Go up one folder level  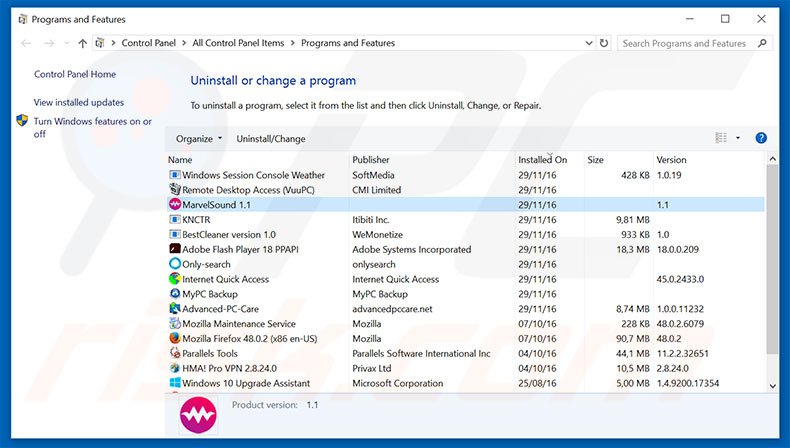click(83, 43)
